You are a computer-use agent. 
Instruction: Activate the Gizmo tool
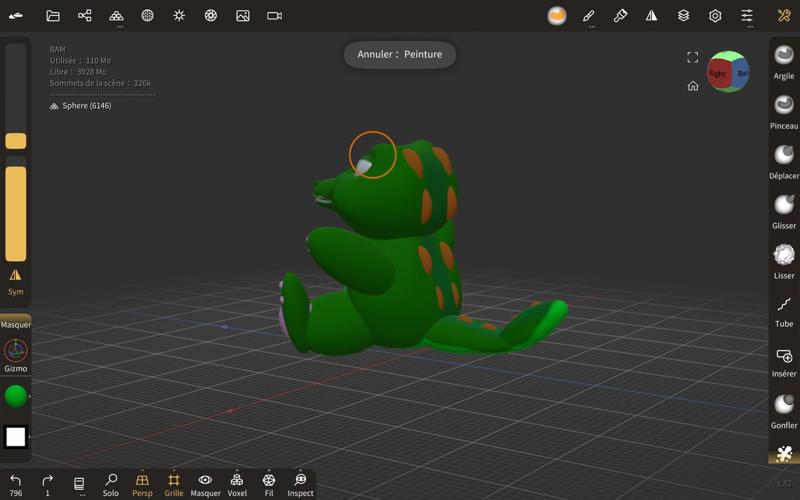(x=16, y=356)
